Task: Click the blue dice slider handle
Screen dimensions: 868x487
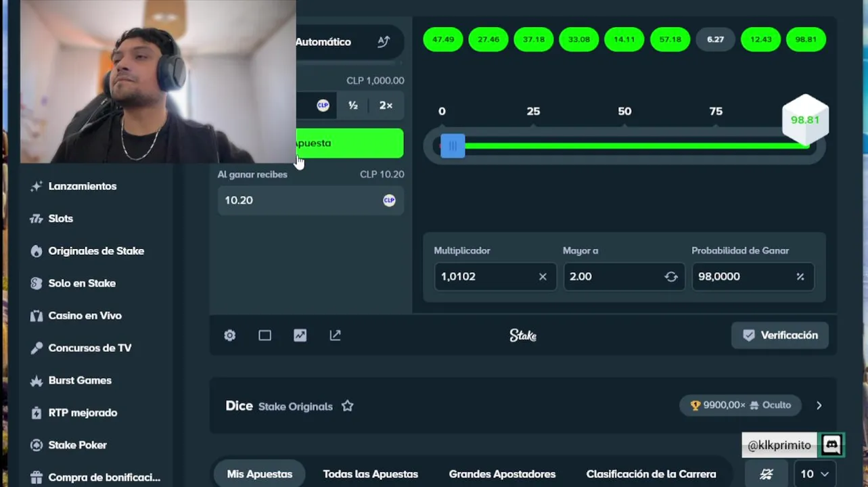Action: 453,146
